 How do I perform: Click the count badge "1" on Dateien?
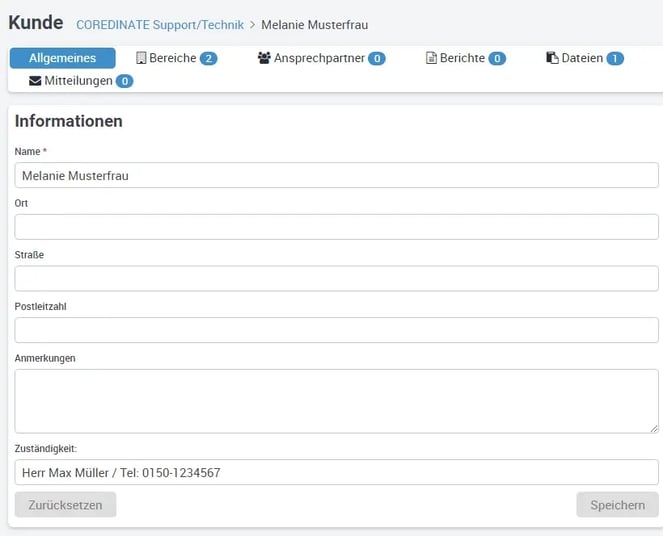[614, 59]
